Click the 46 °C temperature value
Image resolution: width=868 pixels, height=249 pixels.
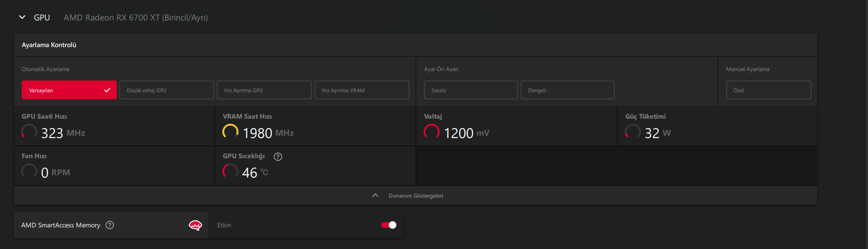255,173
